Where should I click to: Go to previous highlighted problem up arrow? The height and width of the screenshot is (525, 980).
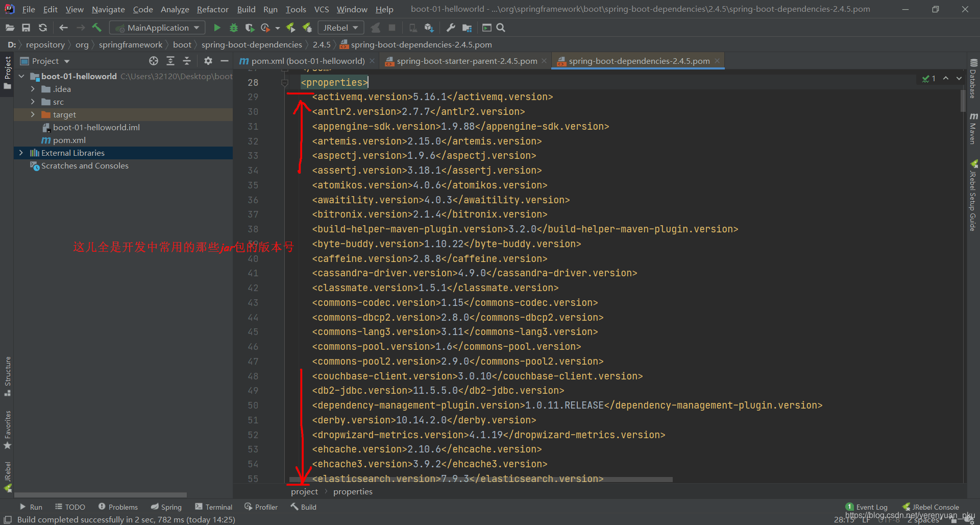pyautogui.click(x=946, y=78)
